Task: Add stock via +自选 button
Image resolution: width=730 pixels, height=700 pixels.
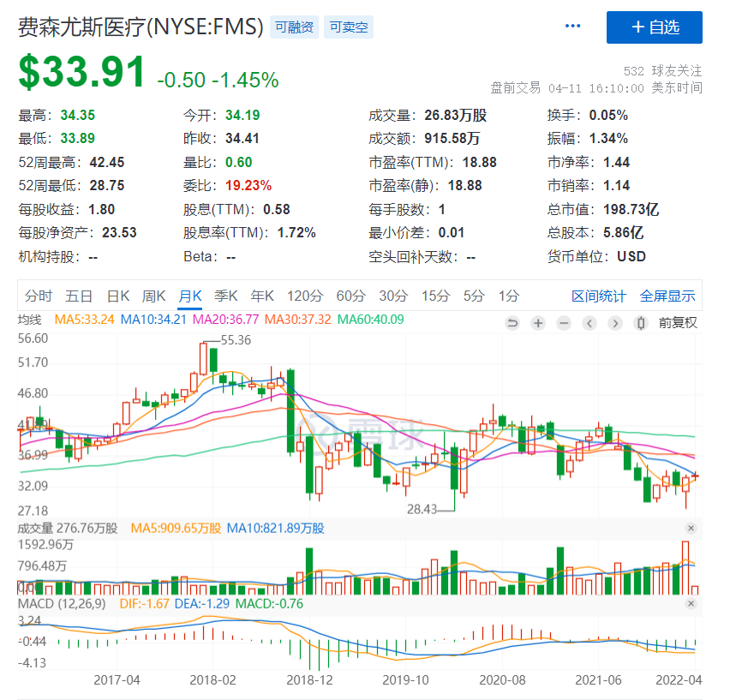Action: [654, 27]
